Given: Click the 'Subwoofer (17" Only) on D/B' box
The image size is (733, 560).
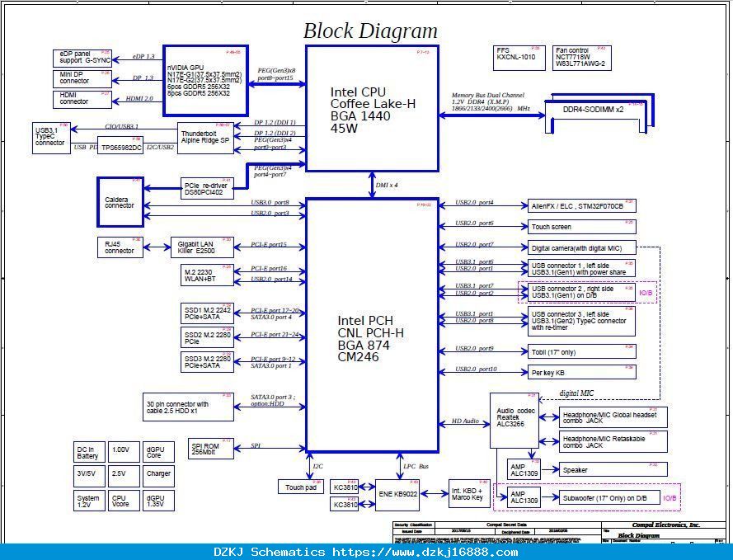Looking at the screenshot, I should 609,498.
